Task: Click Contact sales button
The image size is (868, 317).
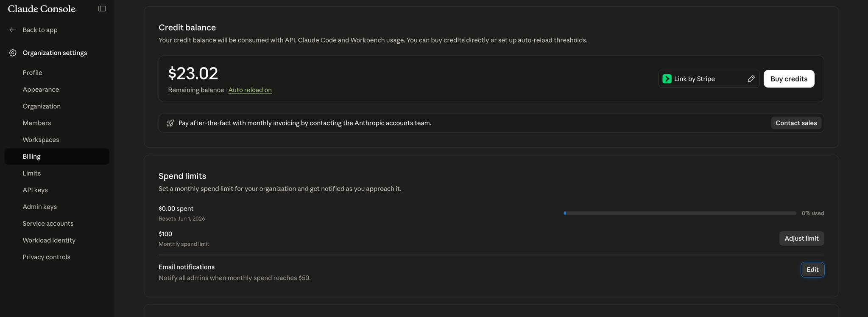Action: click(x=796, y=123)
